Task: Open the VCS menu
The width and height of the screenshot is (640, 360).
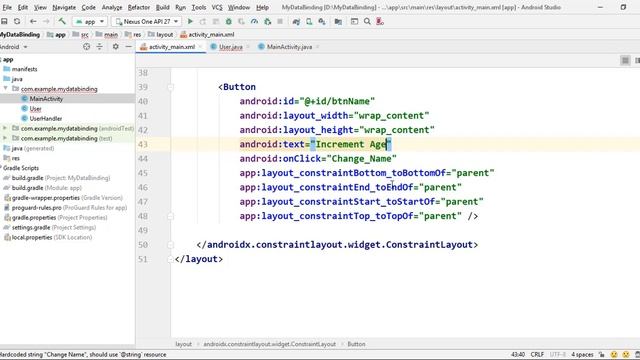Action: [x=217, y=7]
